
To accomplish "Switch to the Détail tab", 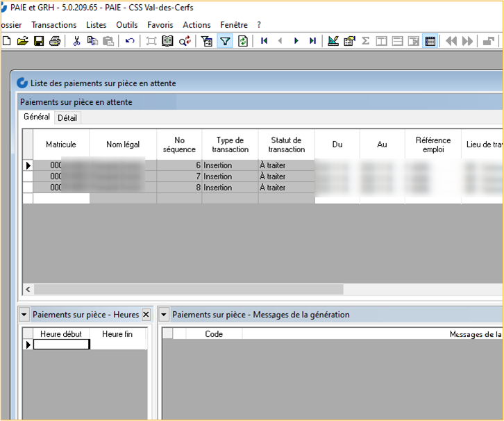I will [x=67, y=118].
